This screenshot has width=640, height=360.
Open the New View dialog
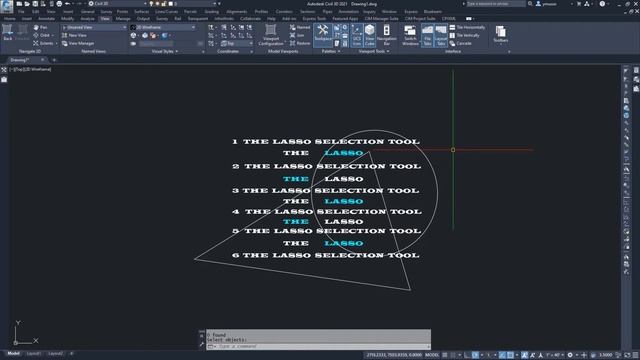(x=74, y=36)
